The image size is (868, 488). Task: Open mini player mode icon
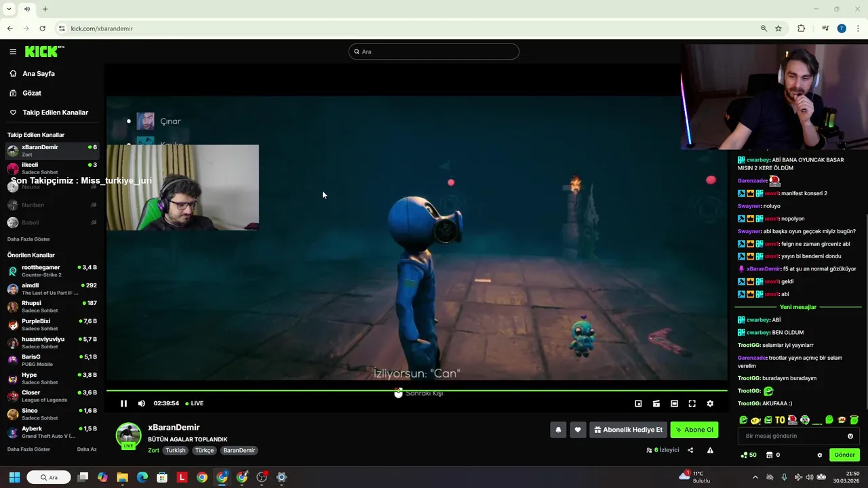point(638,403)
